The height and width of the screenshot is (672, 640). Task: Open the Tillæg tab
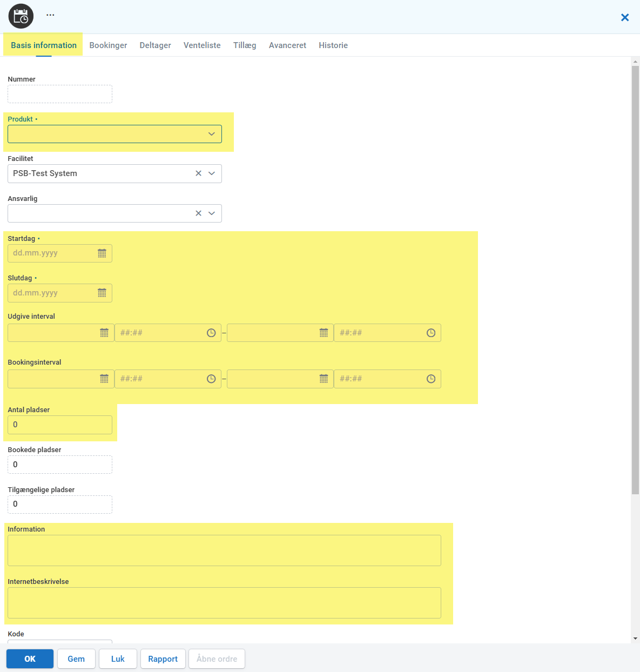click(245, 45)
